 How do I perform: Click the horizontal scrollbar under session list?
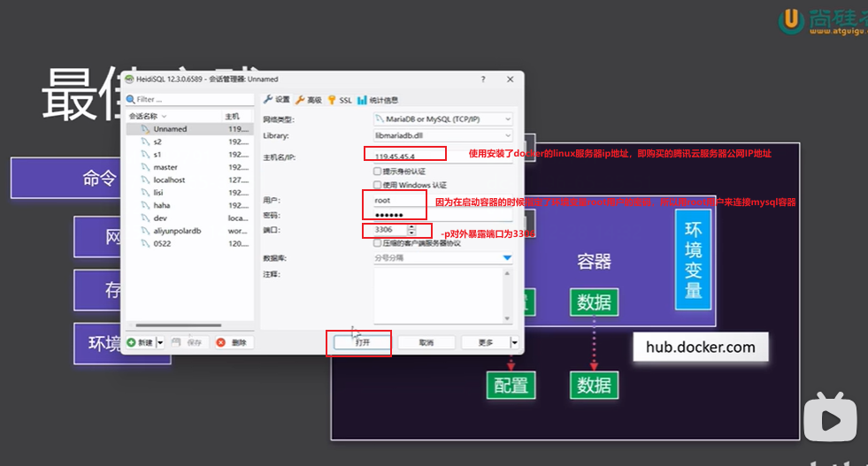click(x=178, y=325)
